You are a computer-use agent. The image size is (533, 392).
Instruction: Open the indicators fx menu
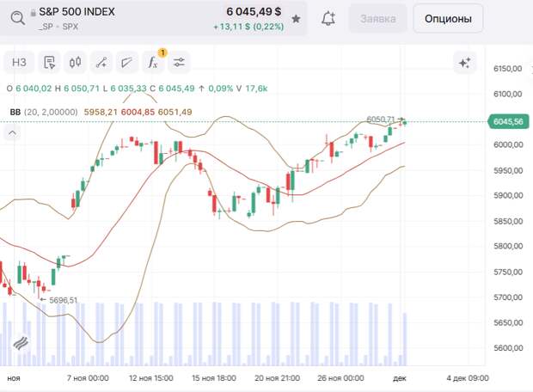click(153, 63)
